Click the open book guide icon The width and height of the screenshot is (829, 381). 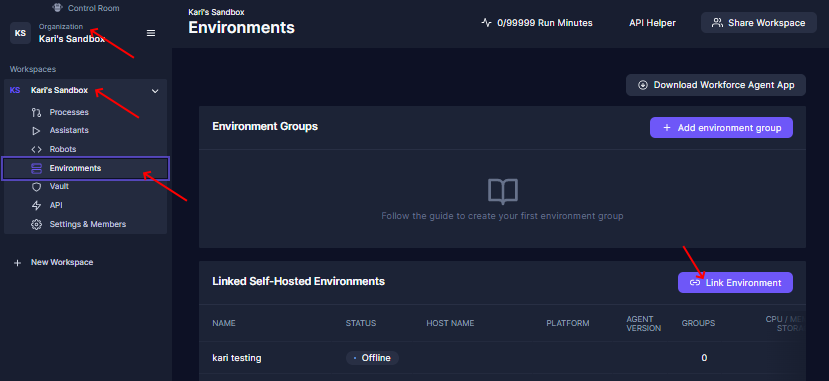coord(502,191)
